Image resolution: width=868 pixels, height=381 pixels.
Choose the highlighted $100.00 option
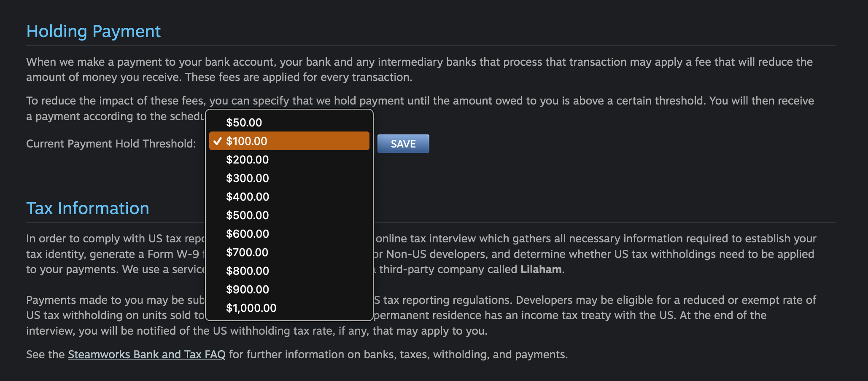(247, 141)
